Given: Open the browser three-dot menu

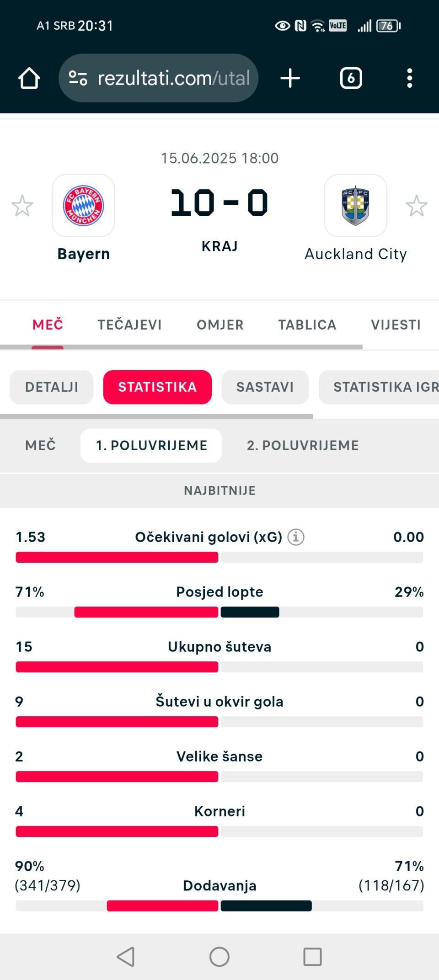Looking at the screenshot, I should coord(409,78).
